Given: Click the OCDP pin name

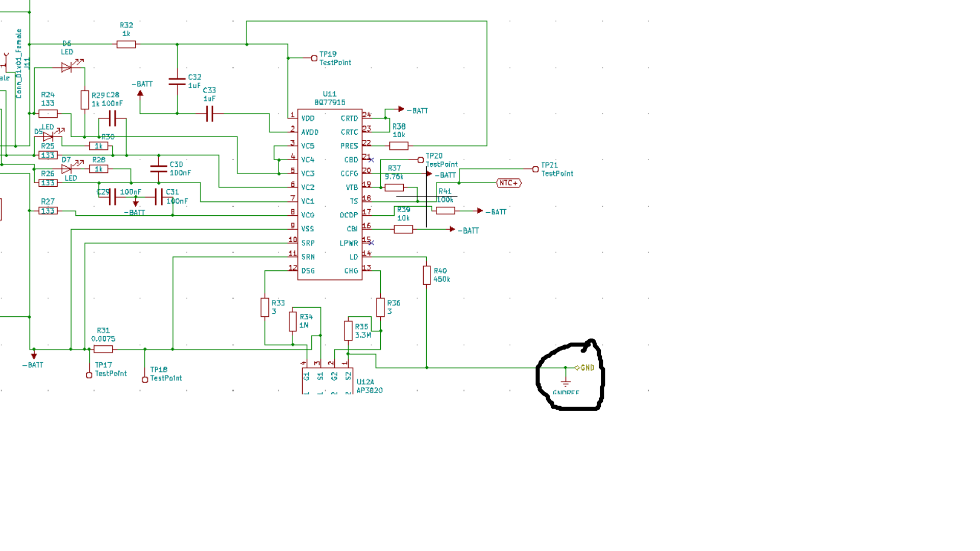Looking at the screenshot, I should (349, 215).
